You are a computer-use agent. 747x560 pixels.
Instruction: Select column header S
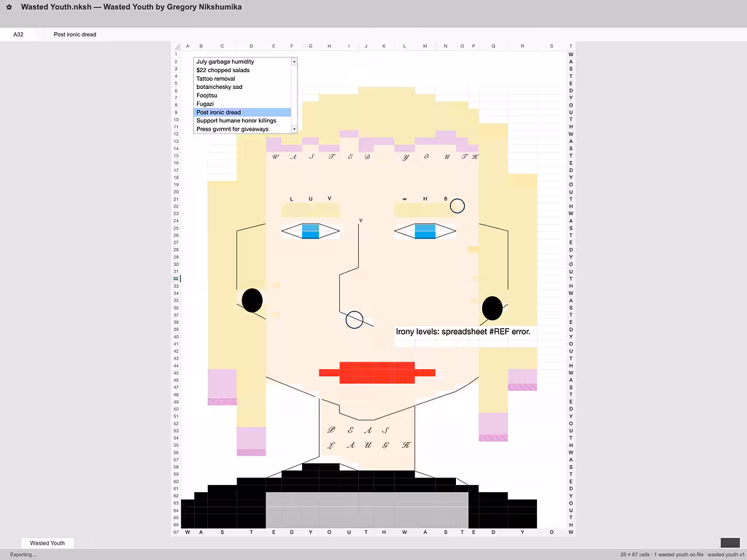551,46
